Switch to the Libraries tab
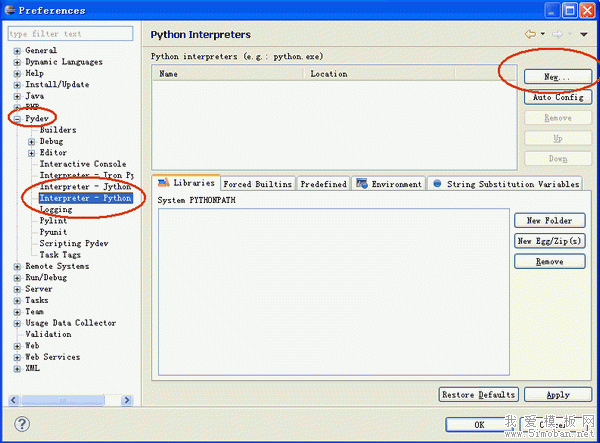The image size is (600, 443). pyautogui.click(x=185, y=184)
